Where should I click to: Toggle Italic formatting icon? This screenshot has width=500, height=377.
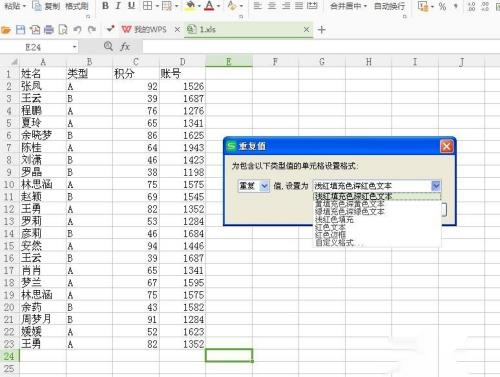point(118,6)
